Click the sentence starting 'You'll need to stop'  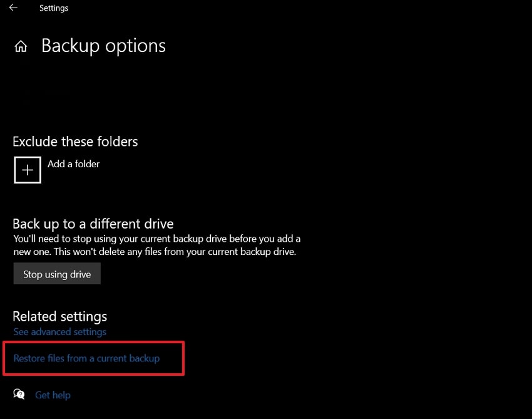pyautogui.click(x=156, y=239)
